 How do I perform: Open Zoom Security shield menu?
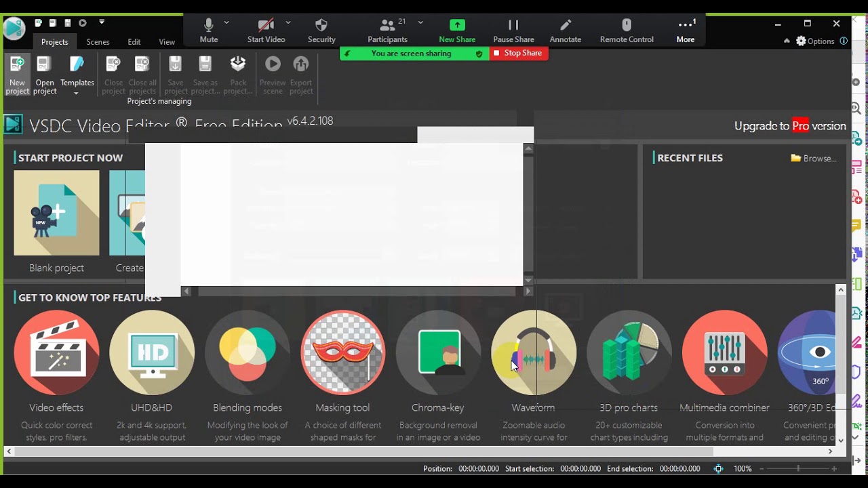tap(321, 30)
